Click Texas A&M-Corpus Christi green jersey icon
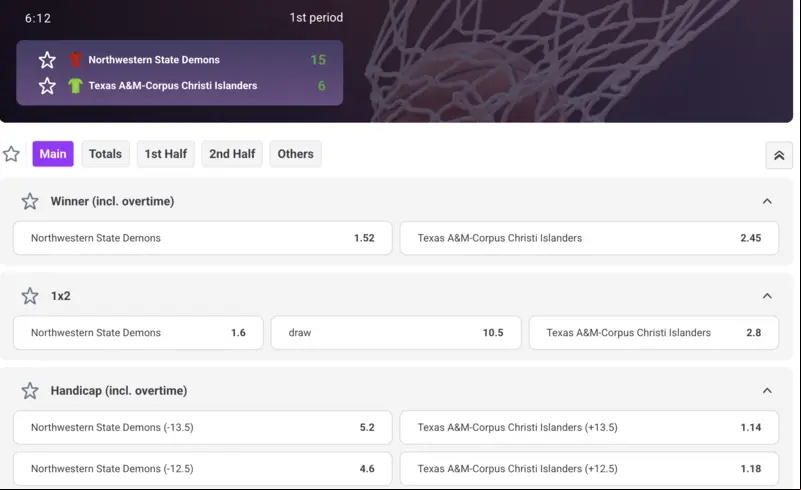Image resolution: width=801 pixels, height=490 pixels. [76, 85]
